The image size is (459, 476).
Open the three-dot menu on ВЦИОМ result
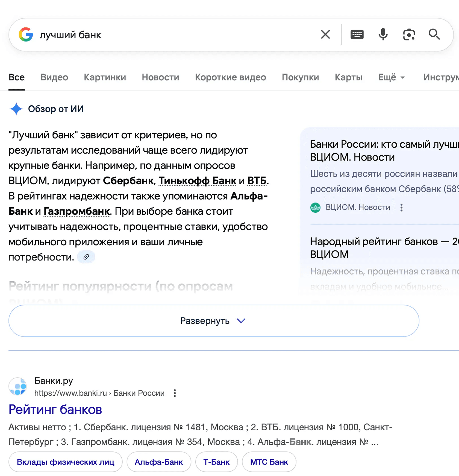coord(401,208)
